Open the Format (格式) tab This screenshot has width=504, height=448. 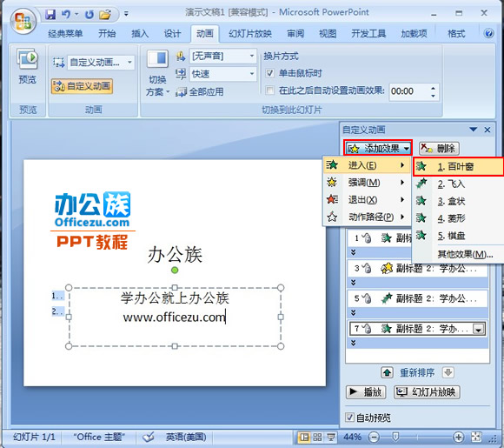(456, 33)
